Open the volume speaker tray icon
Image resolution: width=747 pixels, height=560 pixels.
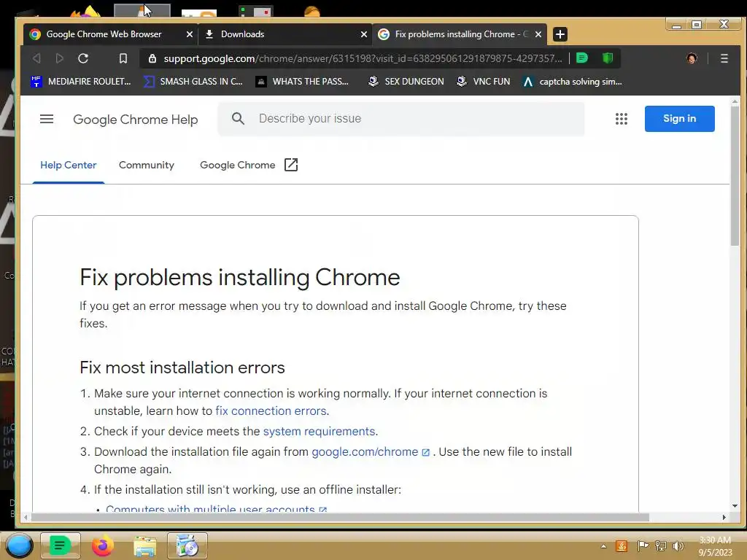(x=678, y=546)
